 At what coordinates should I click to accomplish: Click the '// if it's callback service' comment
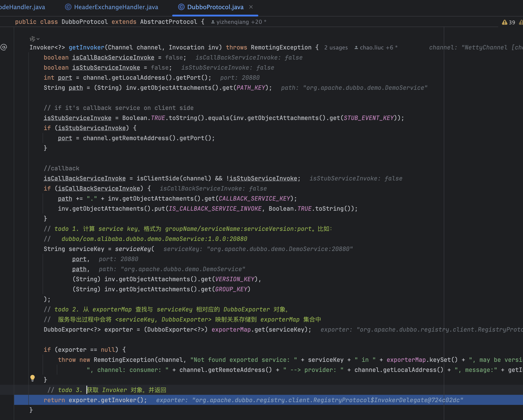tap(119, 108)
